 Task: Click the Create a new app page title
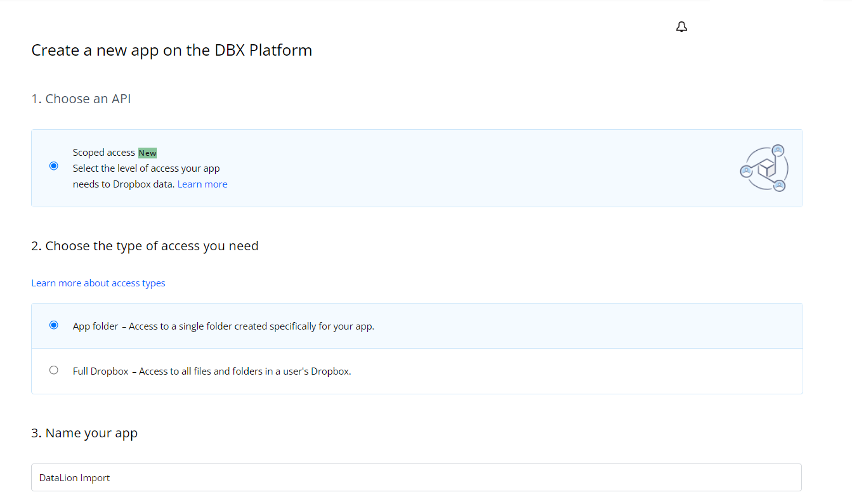pos(172,50)
